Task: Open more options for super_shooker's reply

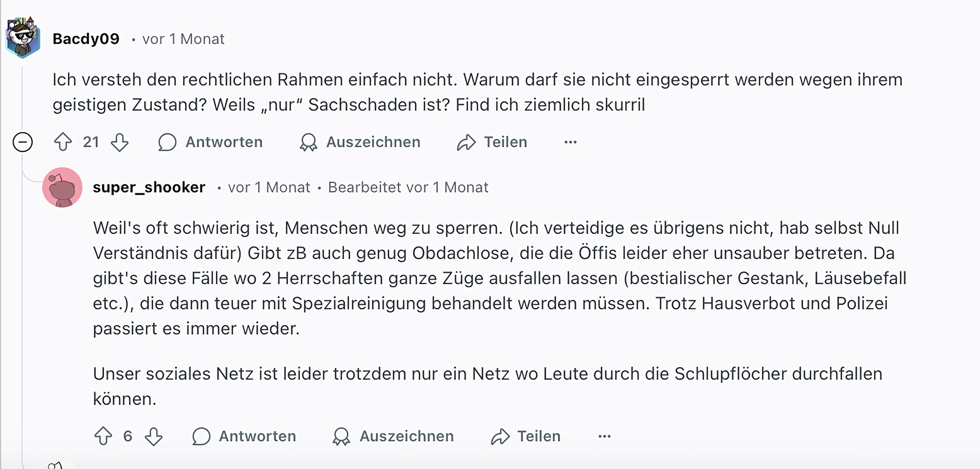Action: [604, 436]
